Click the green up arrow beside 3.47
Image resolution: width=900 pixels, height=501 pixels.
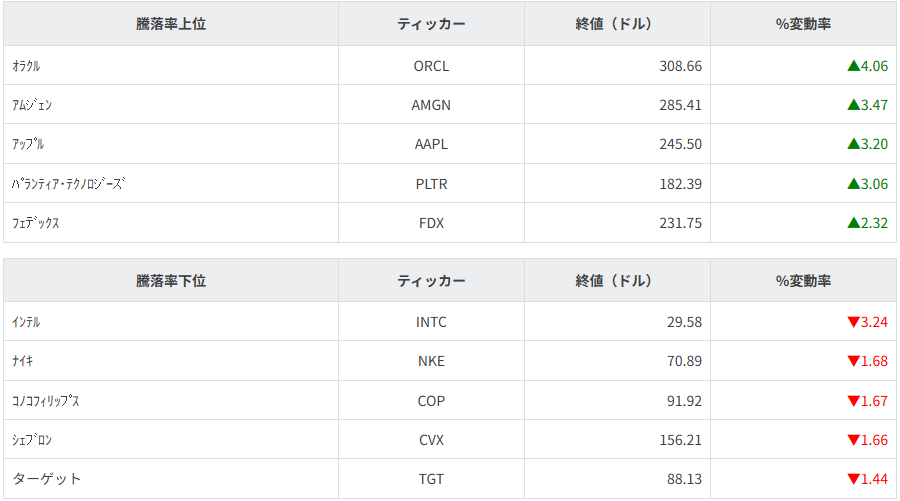tap(853, 105)
